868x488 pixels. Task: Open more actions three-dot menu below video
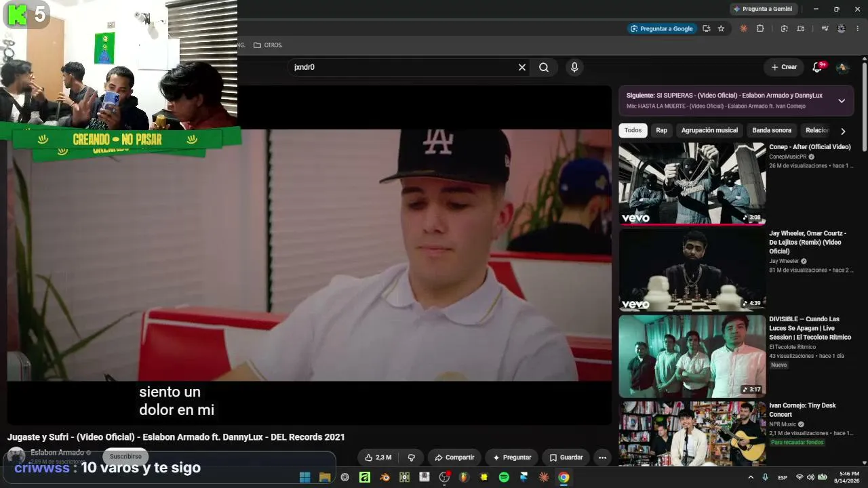(602, 457)
